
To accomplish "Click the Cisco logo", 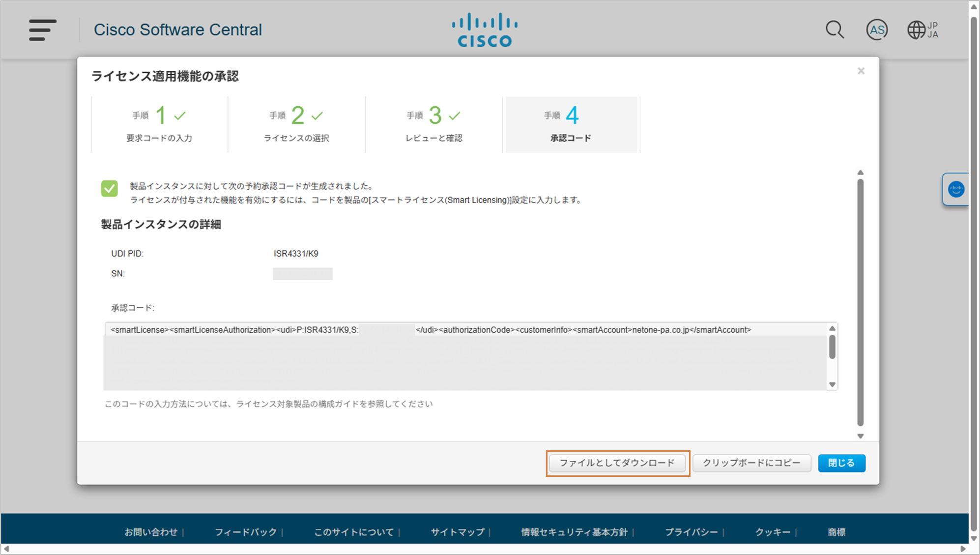I will click(x=485, y=30).
